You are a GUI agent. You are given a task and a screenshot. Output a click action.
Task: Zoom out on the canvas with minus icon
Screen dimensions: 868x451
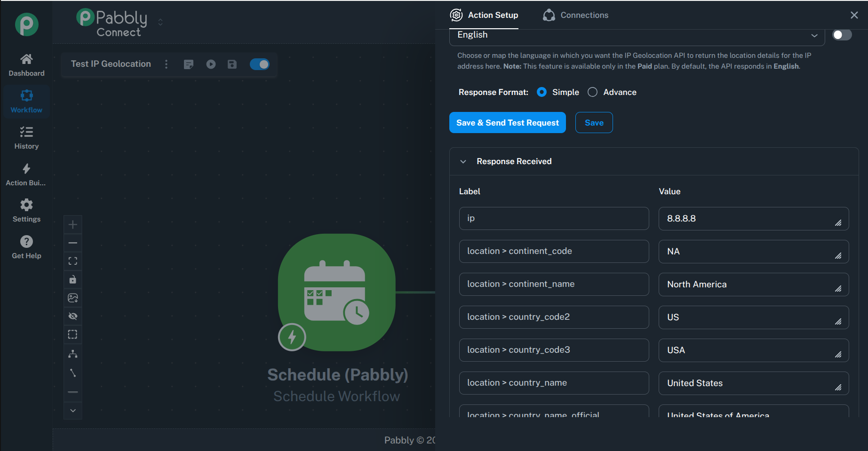tap(73, 243)
